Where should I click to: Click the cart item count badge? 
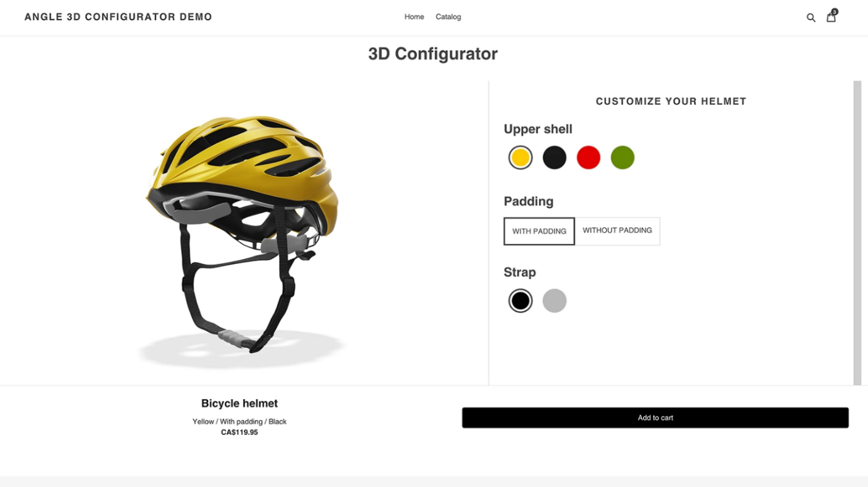[835, 11]
